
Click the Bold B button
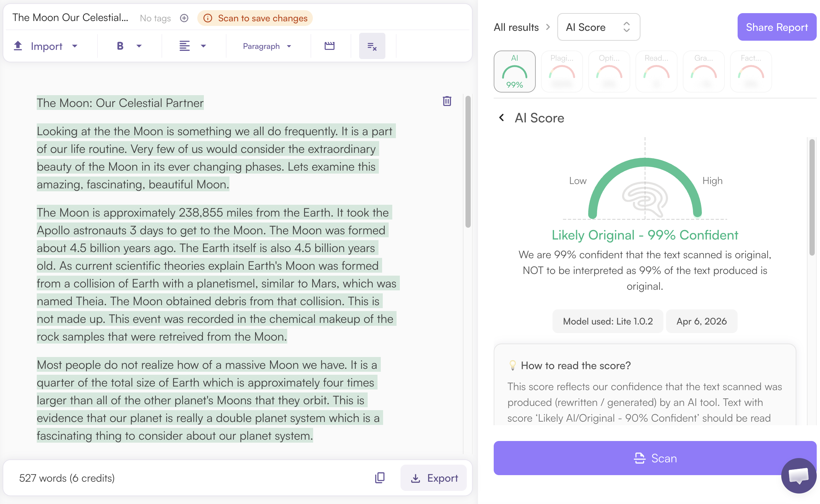click(120, 46)
